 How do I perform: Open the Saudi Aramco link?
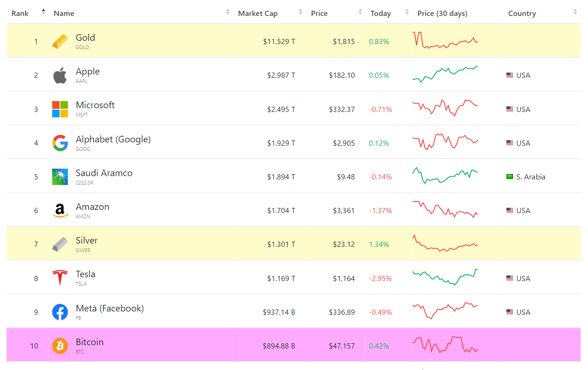click(104, 173)
